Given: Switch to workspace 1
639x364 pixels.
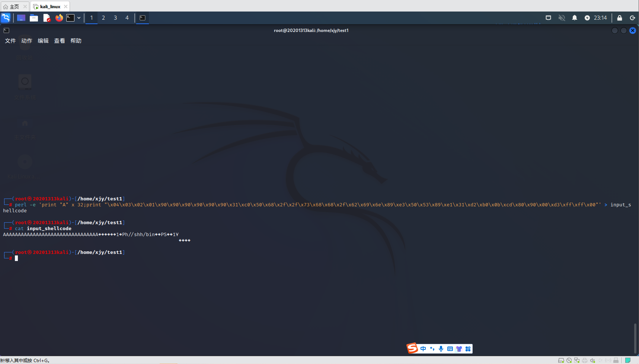Looking at the screenshot, I should coord(92,18).
